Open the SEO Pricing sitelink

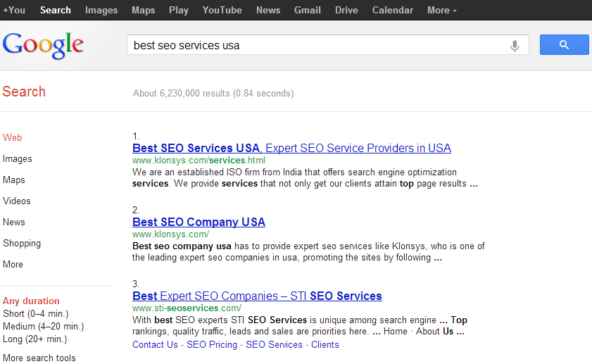[212, 345]
